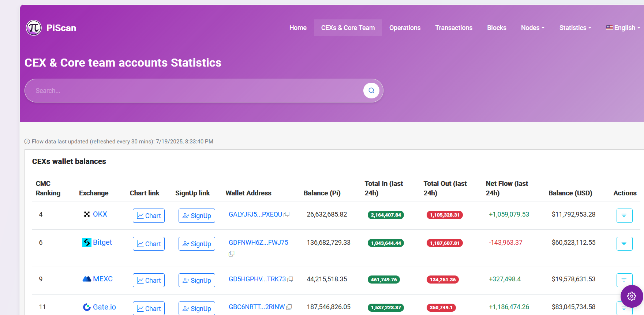
Task: Click the CMC Ranking column header
Action: click(48, 188)
